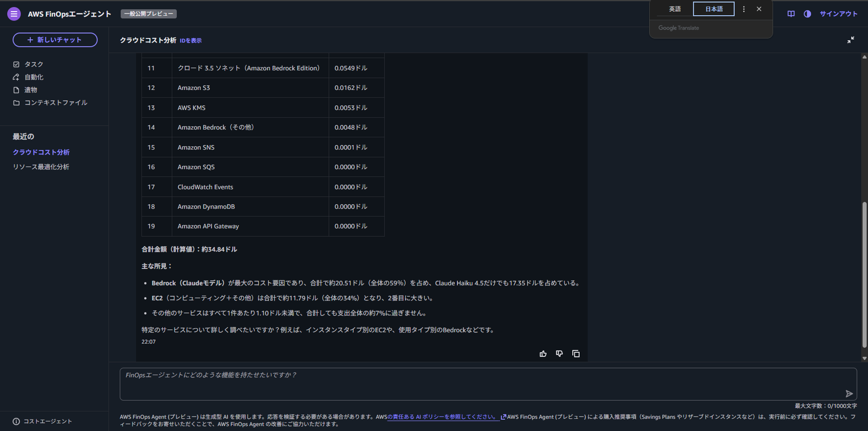Image resolution: width=868 pixels, height=431 pixels.
Task: Click the コストエージェント info icon
Action: tap(16, 421)
